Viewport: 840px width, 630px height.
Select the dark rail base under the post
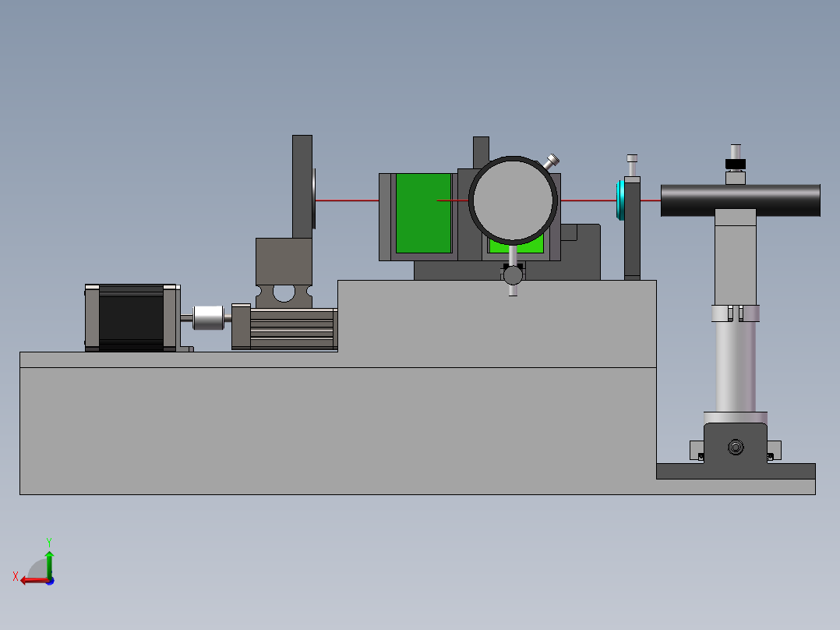736,471
